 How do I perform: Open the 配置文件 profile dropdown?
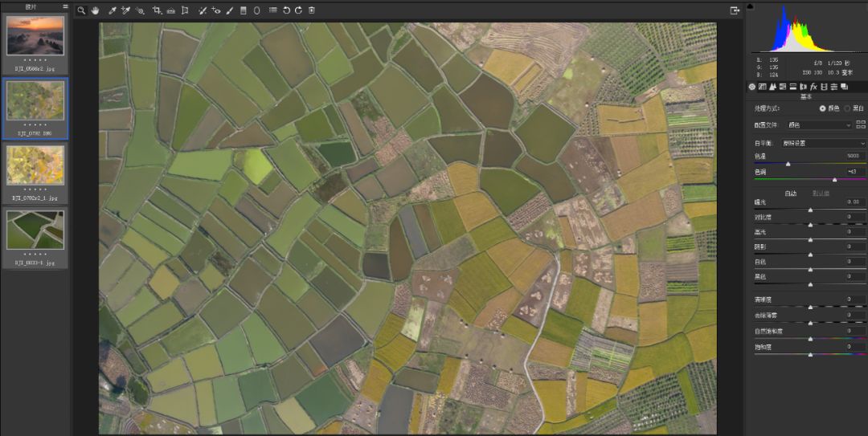(x=819, y=124)
